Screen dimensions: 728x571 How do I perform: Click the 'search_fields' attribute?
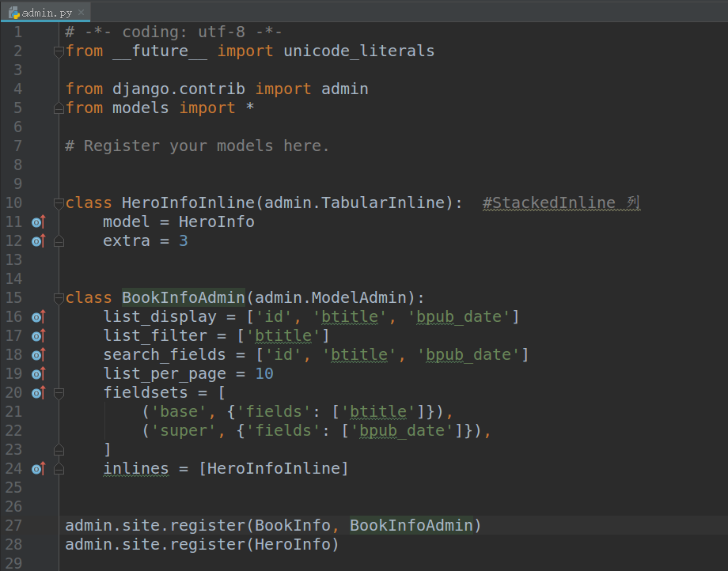165,355
